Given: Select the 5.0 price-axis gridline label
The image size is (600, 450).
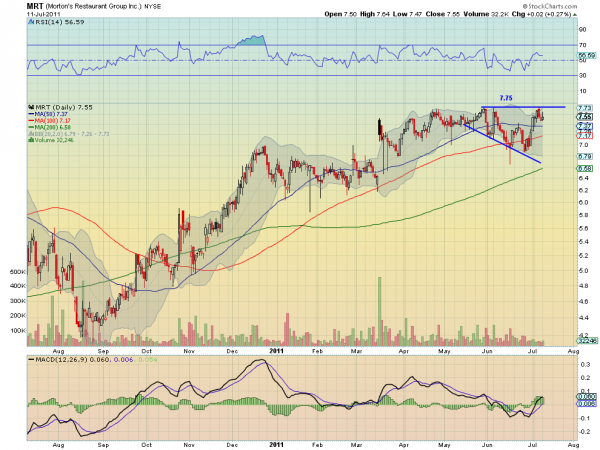Looking at the screenshot, I should coord(583,271).
